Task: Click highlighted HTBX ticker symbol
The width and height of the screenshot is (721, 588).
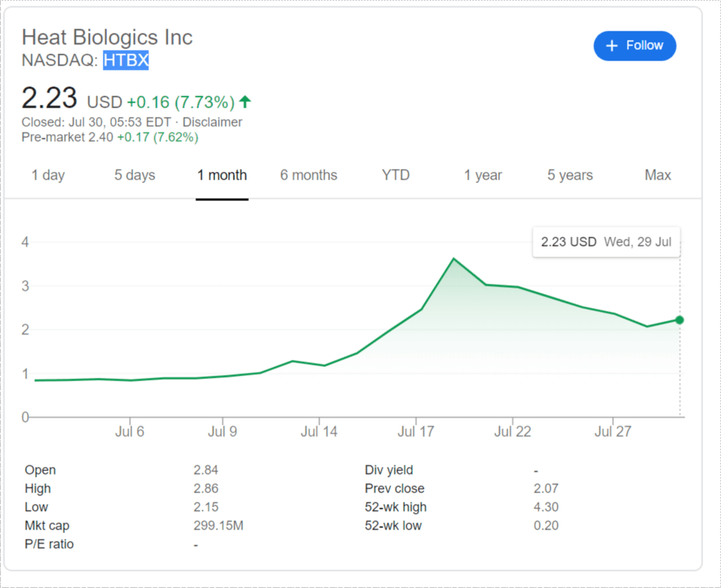Action: point(126,61)
